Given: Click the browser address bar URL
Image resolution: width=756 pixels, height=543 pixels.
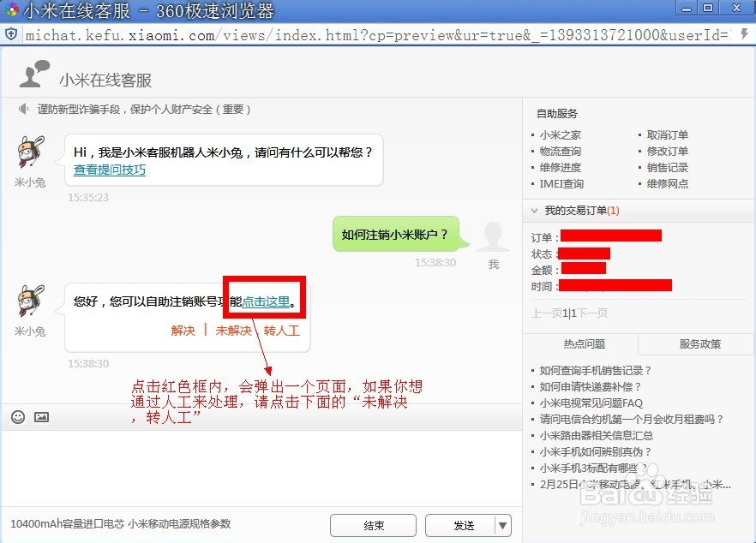Looking at the screenshot, I should tap(377, 35).
